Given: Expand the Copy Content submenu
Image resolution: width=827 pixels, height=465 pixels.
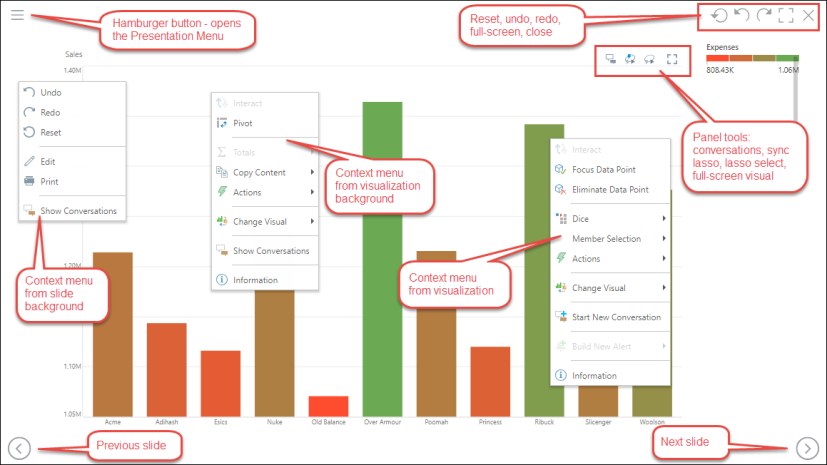Looking at the screenshot, I should coord(260,172).
